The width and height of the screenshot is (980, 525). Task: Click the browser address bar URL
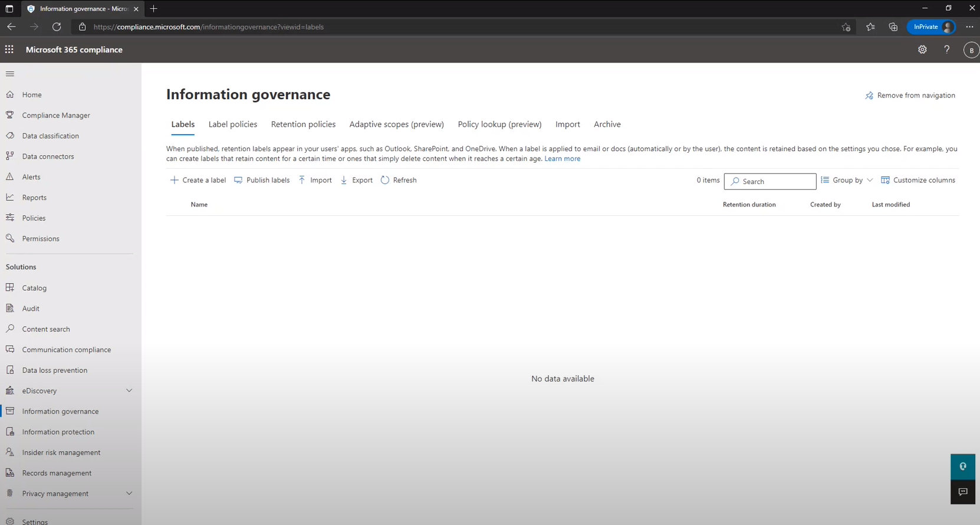coord(209,27)
